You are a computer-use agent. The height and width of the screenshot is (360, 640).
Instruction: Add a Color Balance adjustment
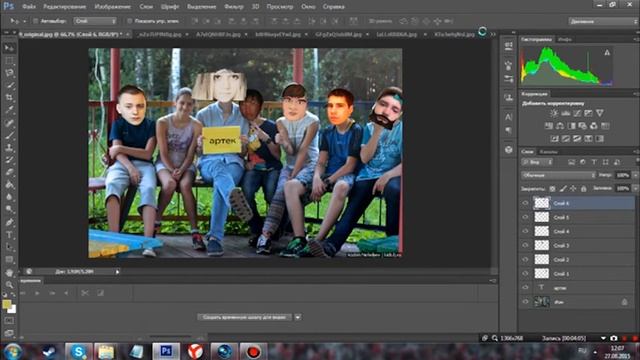560,126
